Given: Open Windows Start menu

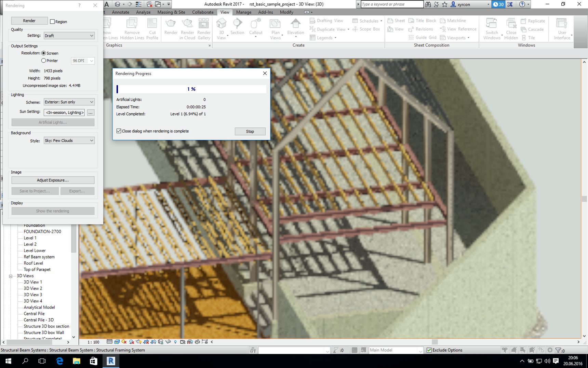Looking at the screenshot, I should [8, 361].
